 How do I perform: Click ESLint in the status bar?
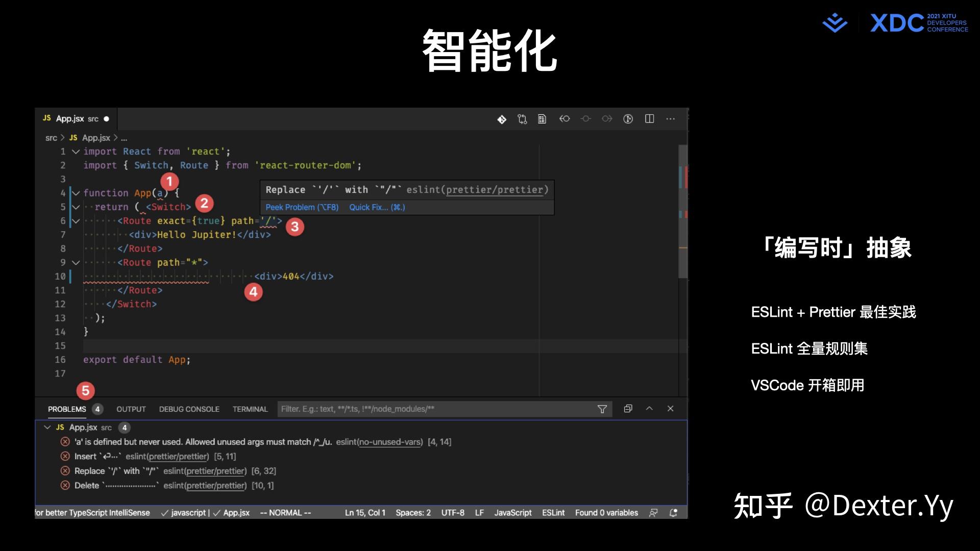553,512
